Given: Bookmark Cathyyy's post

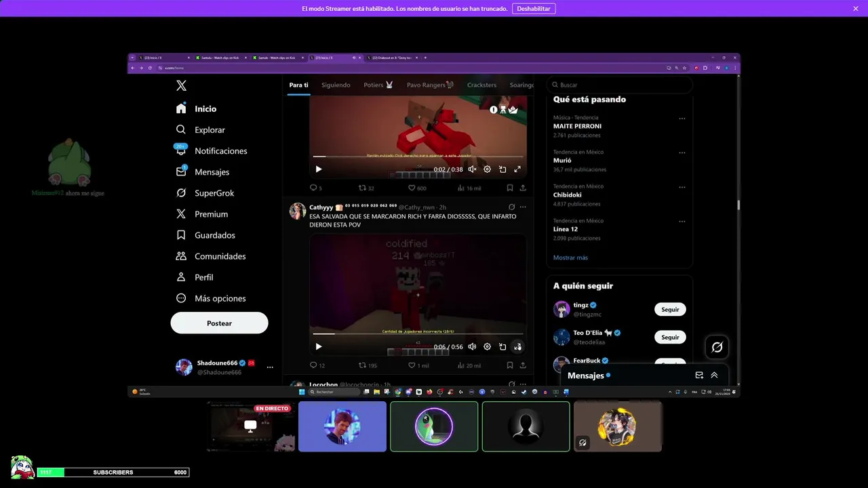Looking at the screenshot, I should pos(510,365).
